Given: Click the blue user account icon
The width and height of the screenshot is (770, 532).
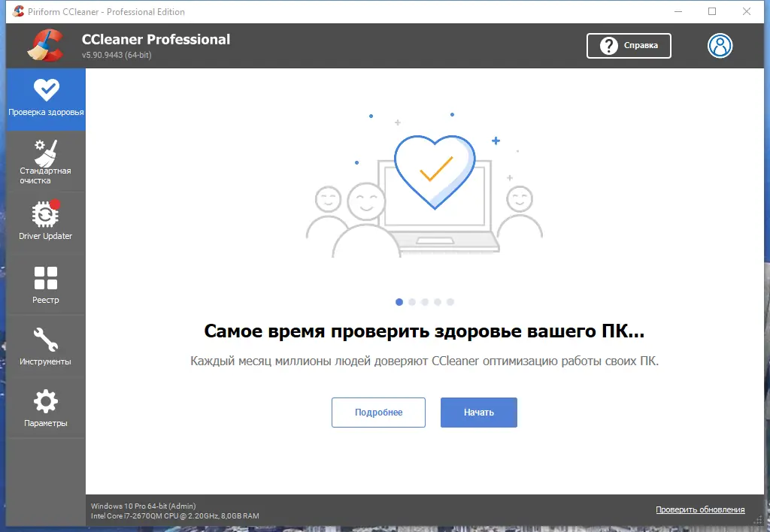Looking at the screenshot, I should (x=720, y=46).
